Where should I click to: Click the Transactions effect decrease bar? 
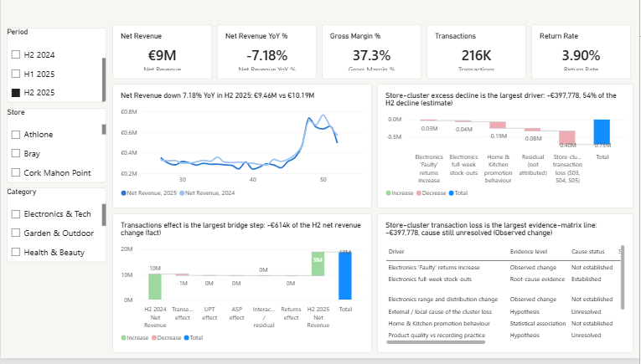point(182,274)
